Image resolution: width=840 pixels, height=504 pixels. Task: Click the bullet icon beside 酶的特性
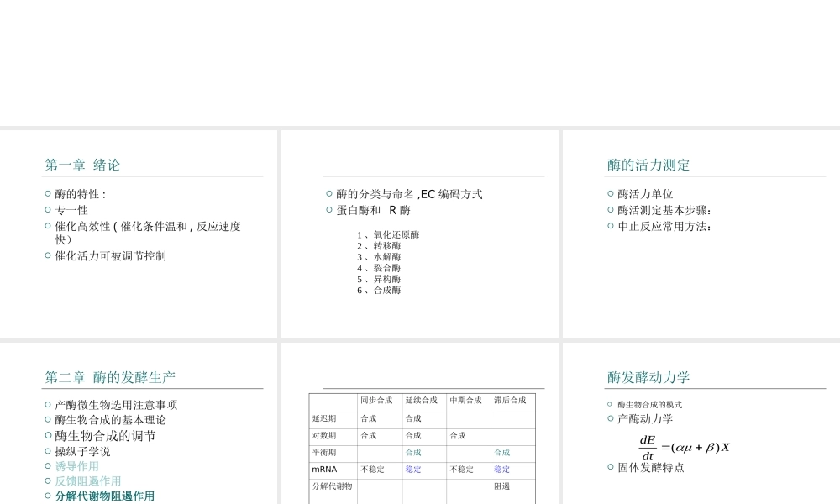[46, 194]
